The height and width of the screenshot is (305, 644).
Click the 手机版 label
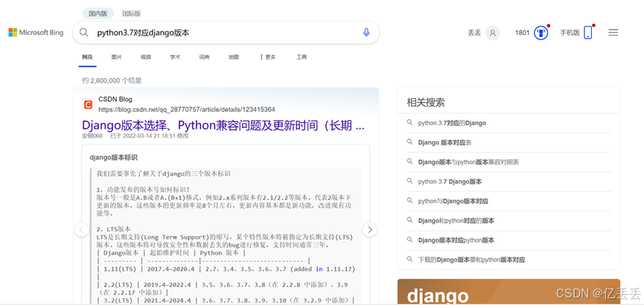point(570,33)
